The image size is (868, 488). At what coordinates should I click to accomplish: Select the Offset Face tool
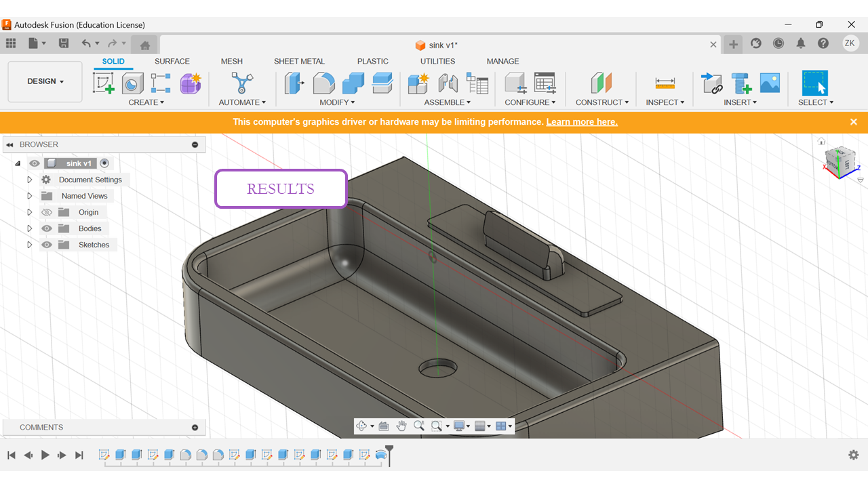click(x=382, y=83)
